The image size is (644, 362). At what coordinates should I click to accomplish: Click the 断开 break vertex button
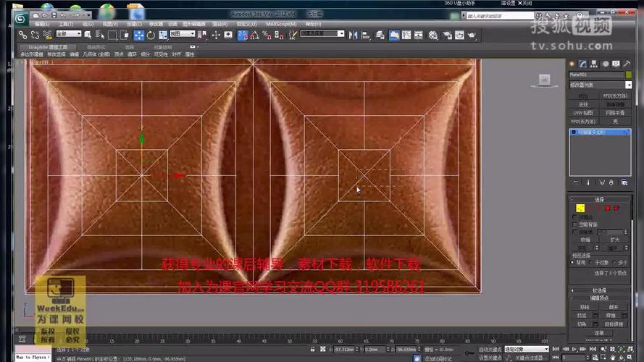click(614, 307)
